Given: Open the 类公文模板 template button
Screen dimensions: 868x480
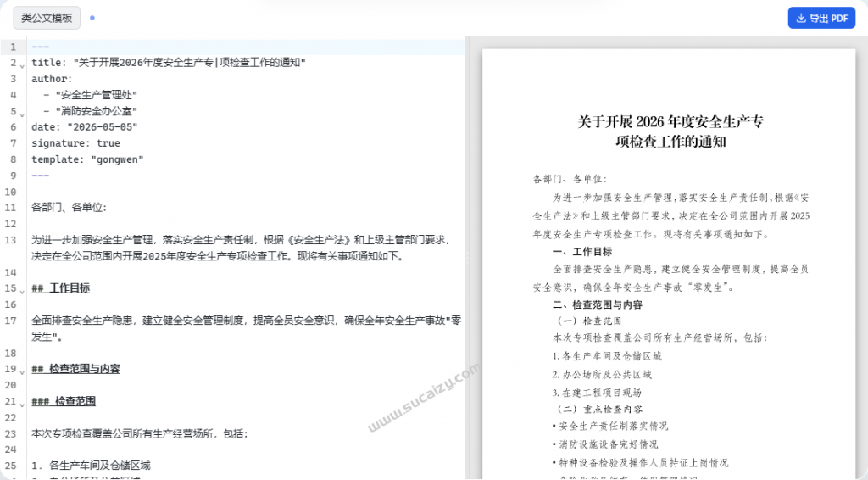Looking at the screenshot, I should (x=47, y=19).
